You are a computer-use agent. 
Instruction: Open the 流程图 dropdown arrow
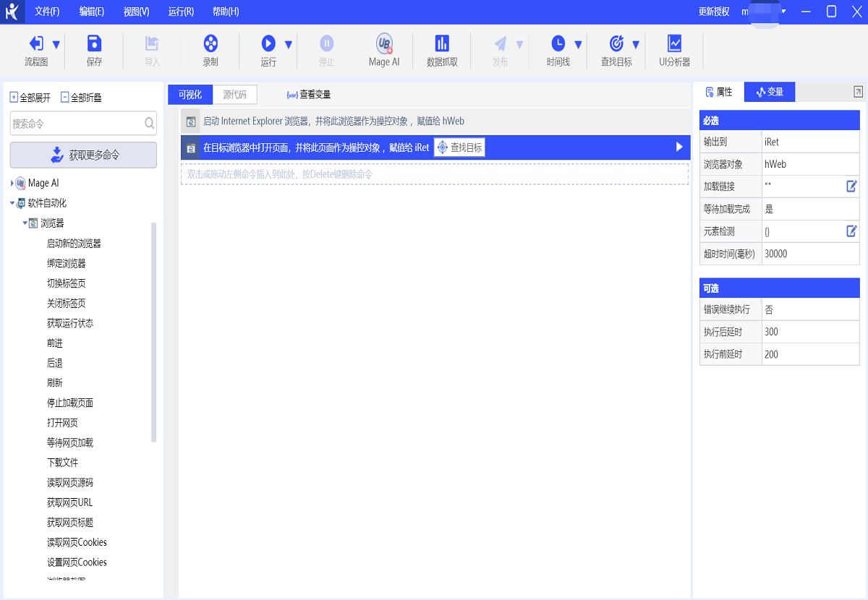click(56, 45)
